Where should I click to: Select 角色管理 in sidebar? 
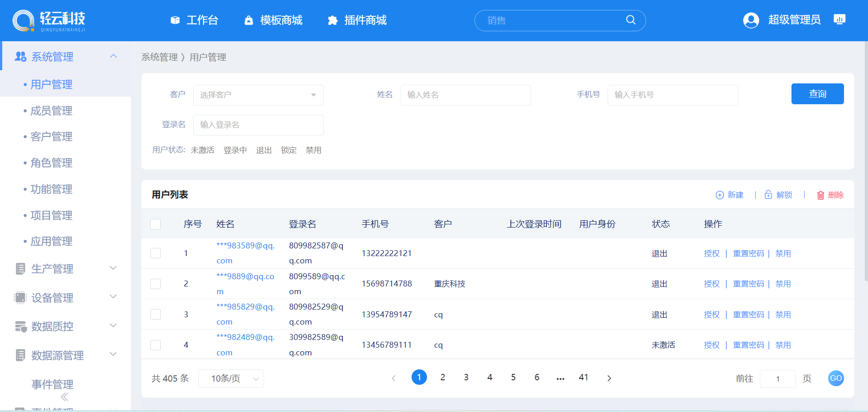click(51, 163)
